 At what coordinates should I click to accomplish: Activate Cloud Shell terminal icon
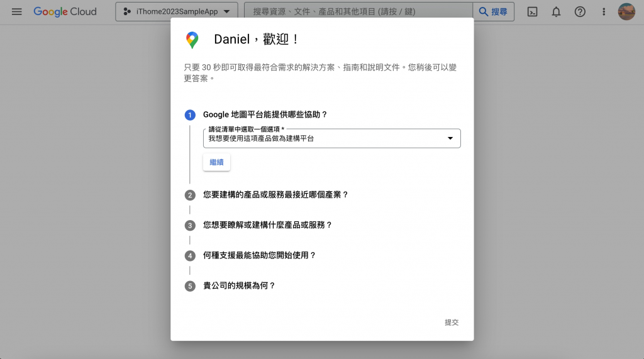532,11
